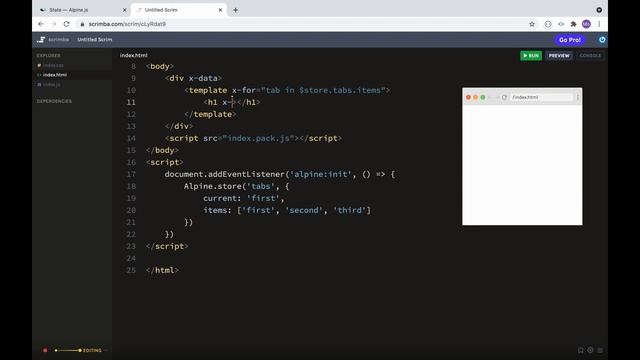Click the closing </html> tag on line 25
640x360 pixels.
tap(162, 270)
